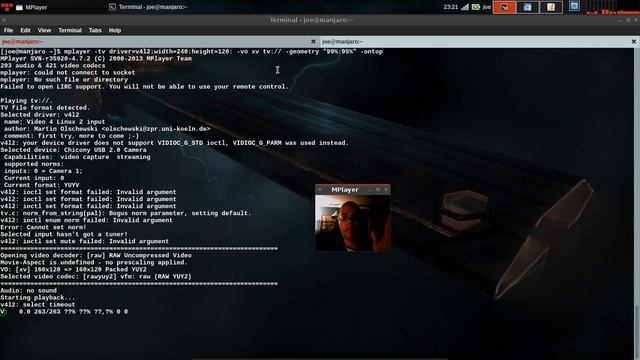Open the network signal strength icon
The width and height of the screenshot is (640, 360).
465,7
